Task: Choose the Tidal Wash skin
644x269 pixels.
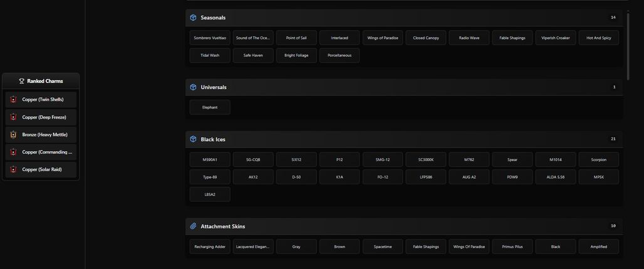Action: pos(210,56)
